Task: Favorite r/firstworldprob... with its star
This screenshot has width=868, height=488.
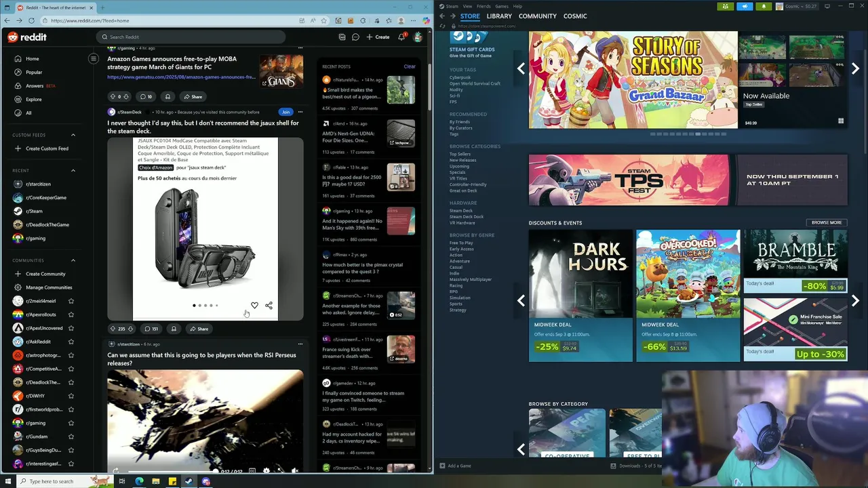Action: (x=71, y=409)
